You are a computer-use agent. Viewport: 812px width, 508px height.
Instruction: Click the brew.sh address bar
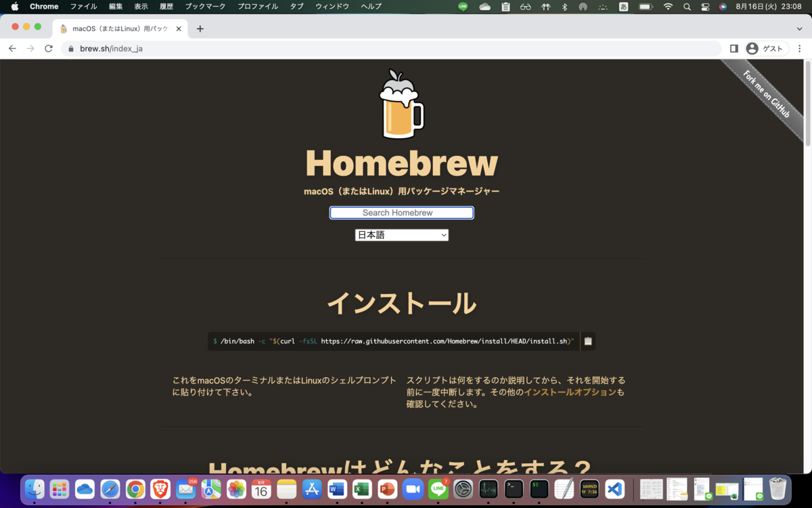392,48
